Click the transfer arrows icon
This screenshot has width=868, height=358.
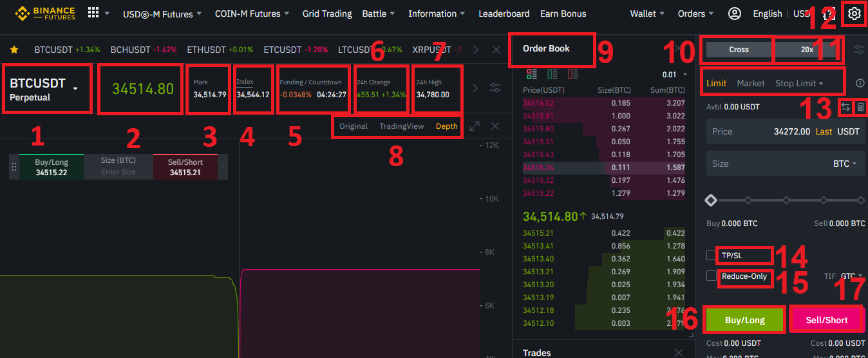pyautogui.click(x=845, y=107)
